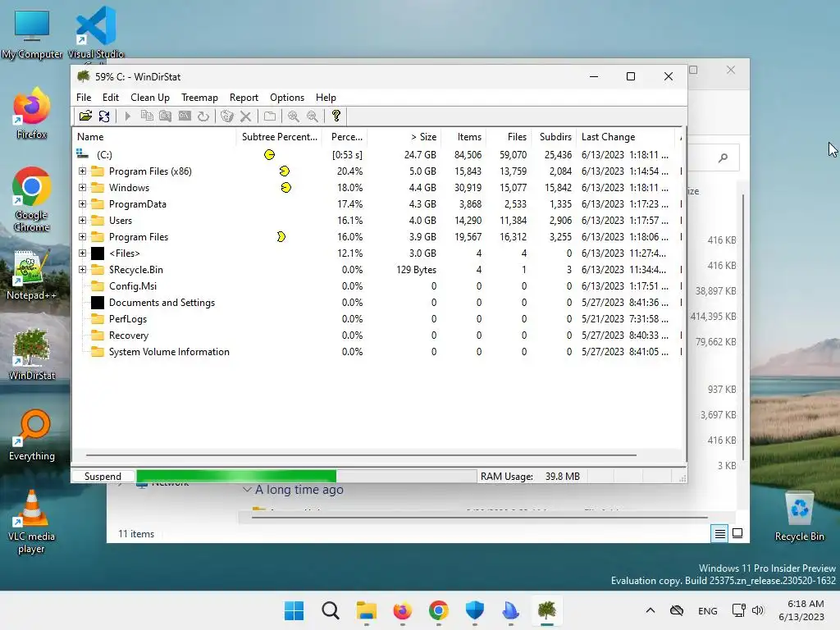Open the Google Chrome desktop shortcut
The image size is (840, 630).
(x=32, y=199)
